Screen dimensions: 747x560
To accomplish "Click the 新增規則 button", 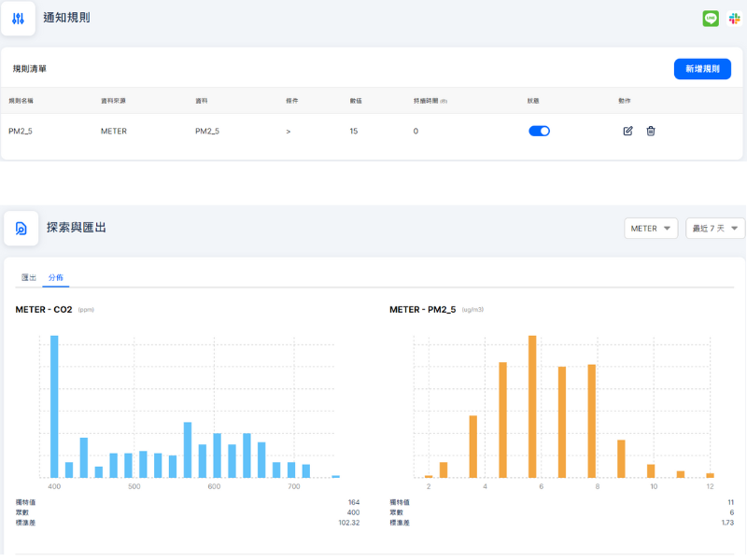I will coord(702,69).
